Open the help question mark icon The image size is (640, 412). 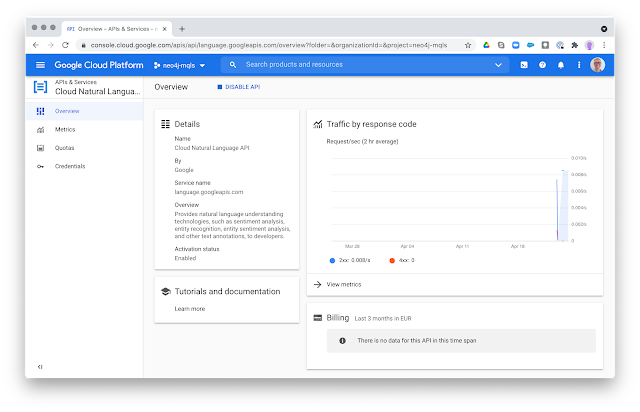coord(542,65)
